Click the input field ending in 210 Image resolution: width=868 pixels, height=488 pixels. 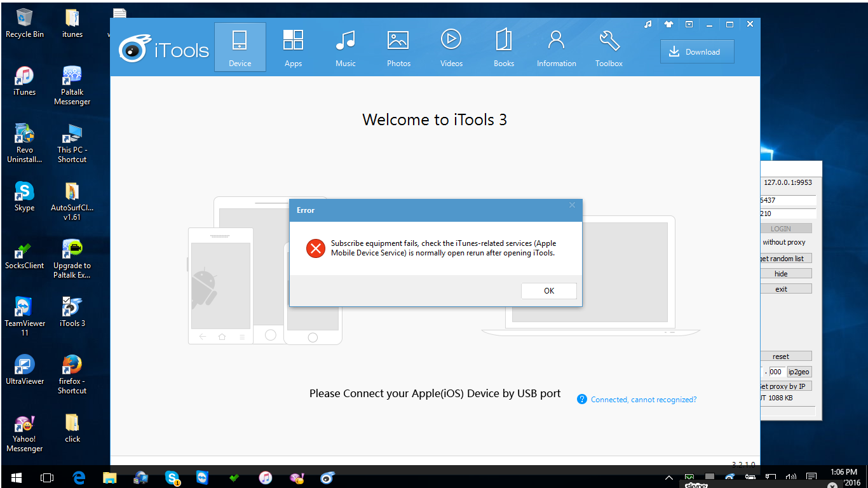pos(788,213)
